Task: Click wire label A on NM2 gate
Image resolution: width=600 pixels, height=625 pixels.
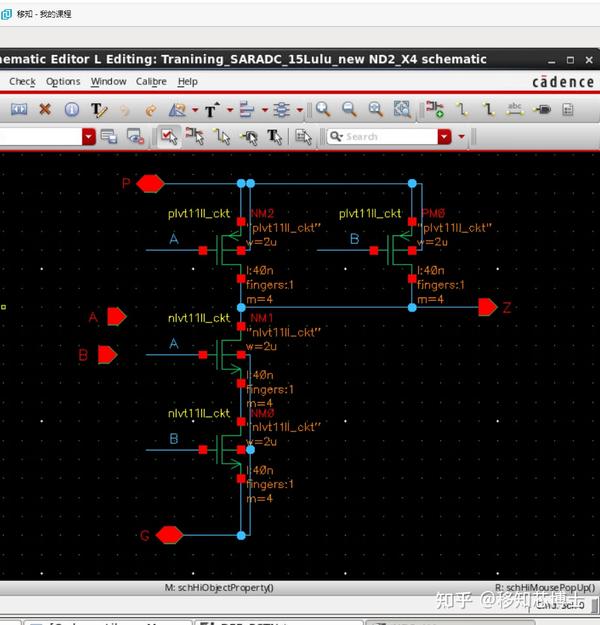Action: [x=174, y=239]
